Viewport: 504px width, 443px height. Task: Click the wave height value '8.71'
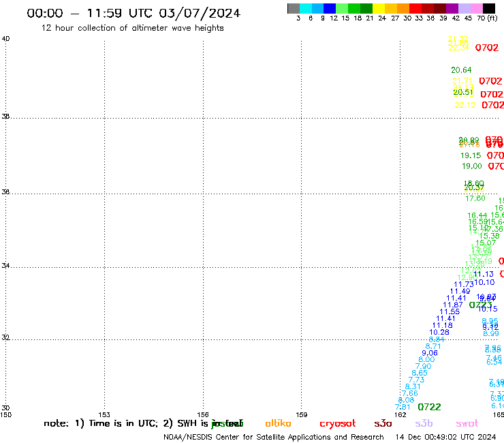[433, 346]
